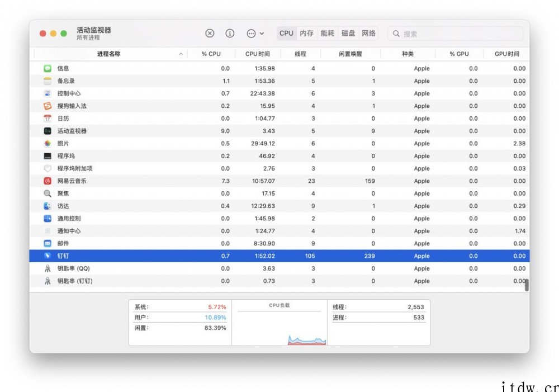Click the 通知中心 icon
Viewport: 559px width, 392px height.
coord(48,231)
